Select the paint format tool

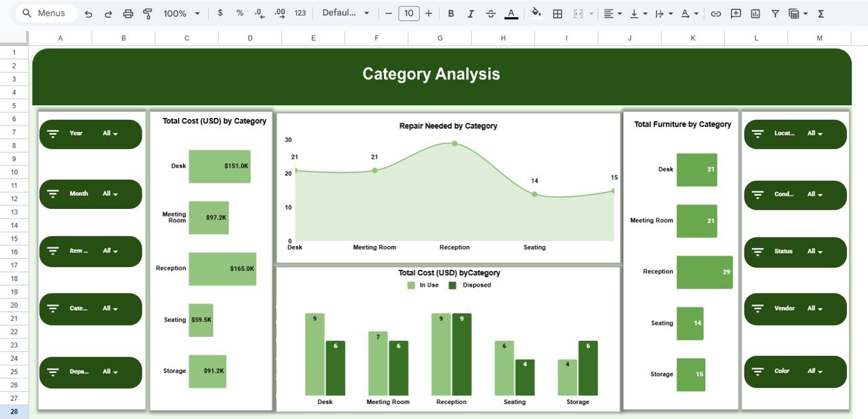pyautogui.click(x=149, y=12)
